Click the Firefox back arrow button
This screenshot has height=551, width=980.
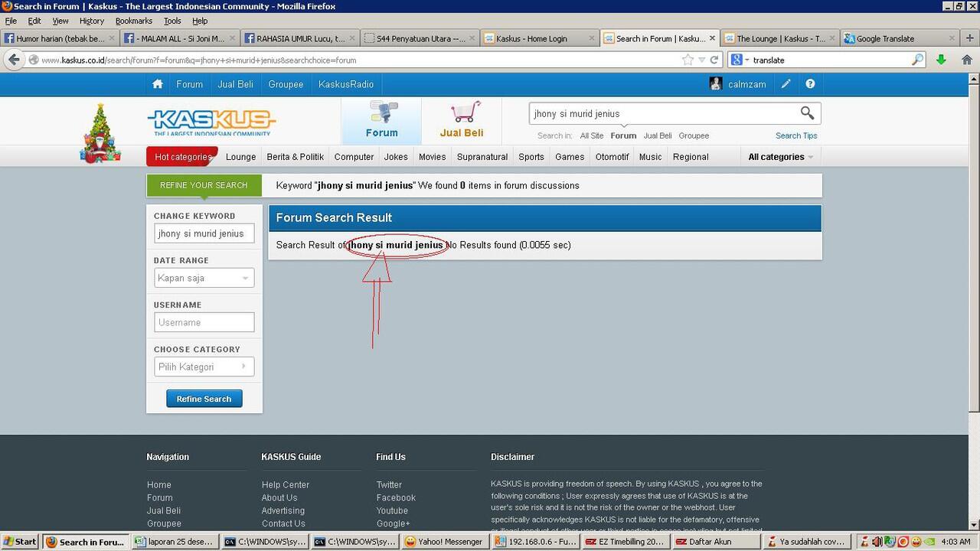pyautogui.click(x=14, y=60)
